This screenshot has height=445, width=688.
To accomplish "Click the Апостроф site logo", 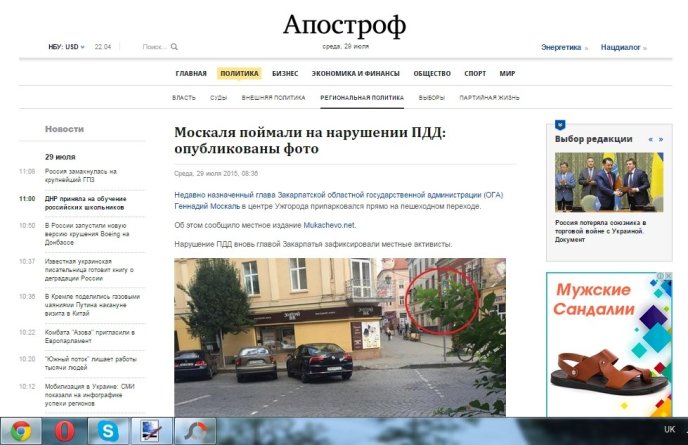I will [344, 25].
